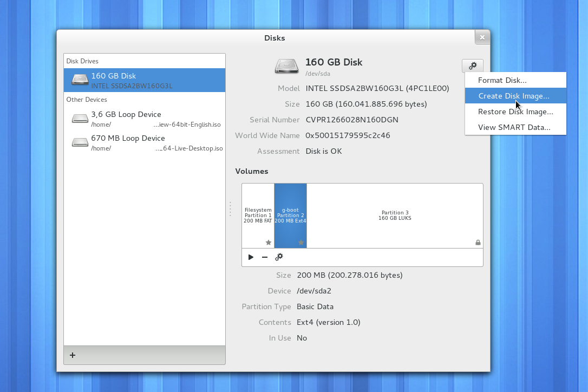This screenshot has height=392, width=588.
Task: Click the Disk Drives list header
Action: click(x=82, y=61)
